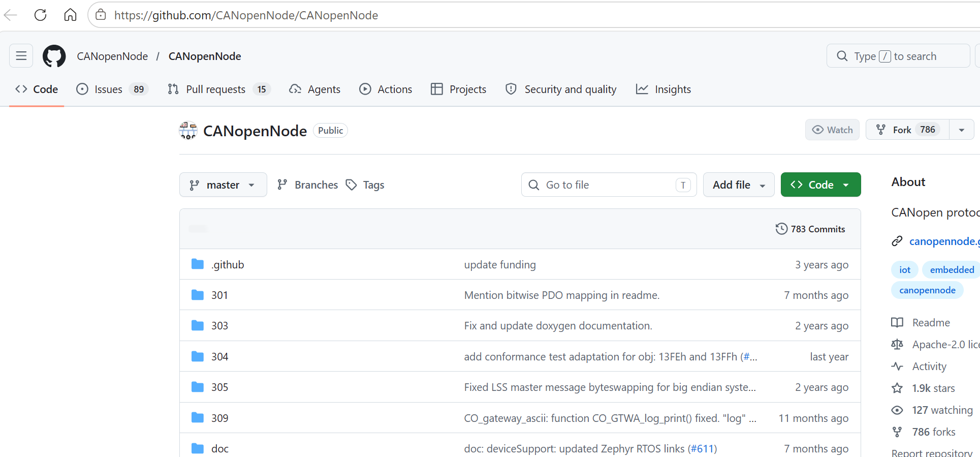
Task: Click the folder icon for 301
Action: pos(198,295)
